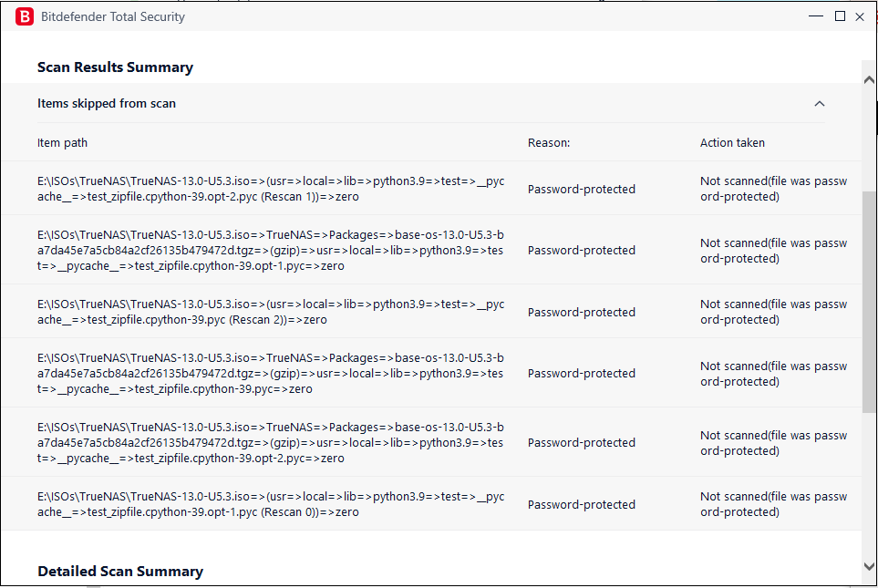878x588 pixels.
Task: Click the Scan Results Summary heading
Action: pos(115,67)
